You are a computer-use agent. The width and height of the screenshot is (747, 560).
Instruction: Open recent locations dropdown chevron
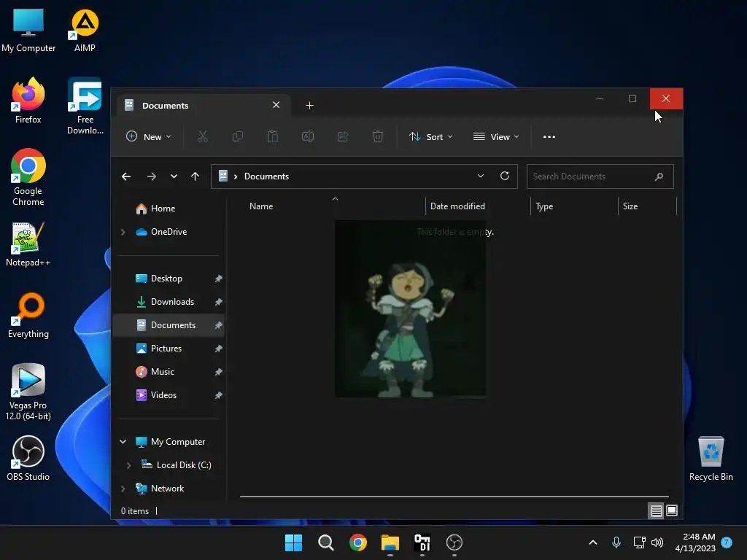[174, 176]
